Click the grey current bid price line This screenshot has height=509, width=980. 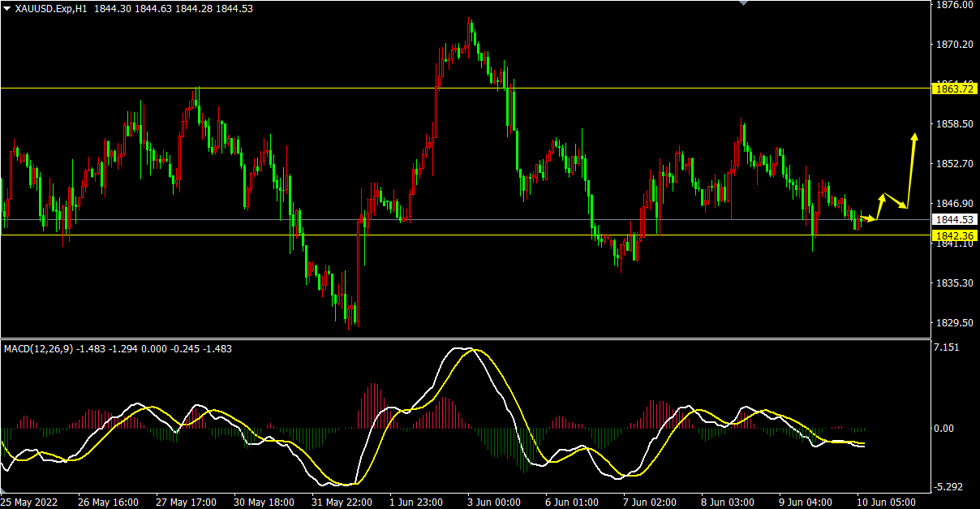487,219
